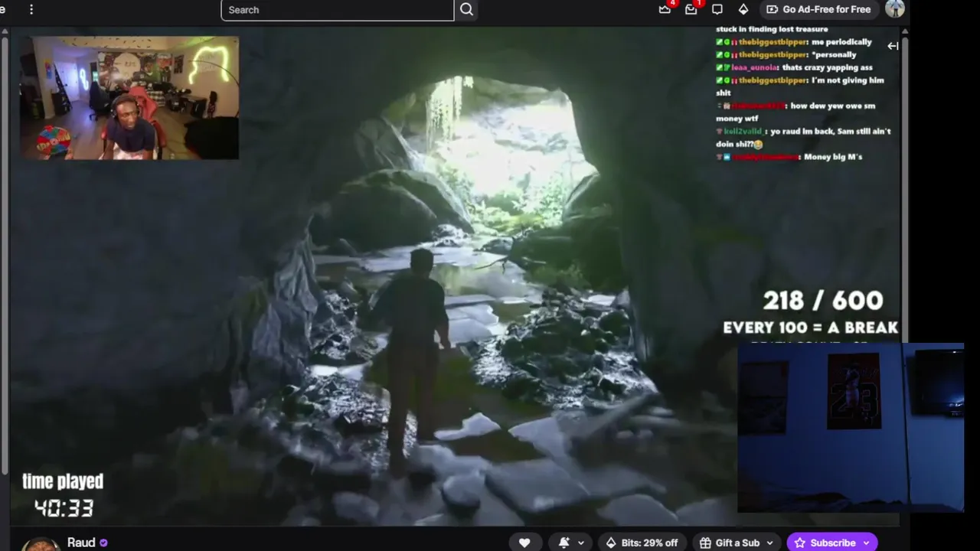The image size is (980, 551).
Task: Open the user profile avatar menu
Action: coord(894,8)
